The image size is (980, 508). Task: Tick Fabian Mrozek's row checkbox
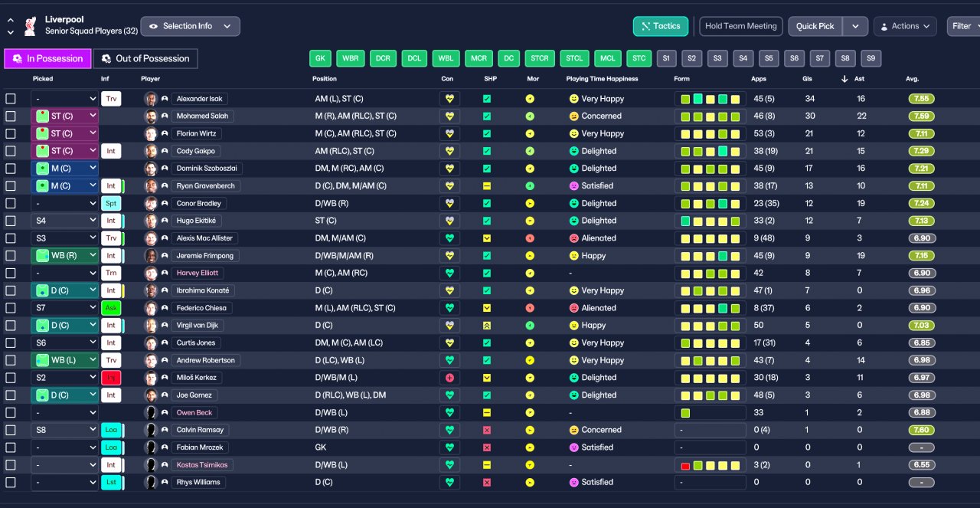pyautogui.click(x=11, y=447)
